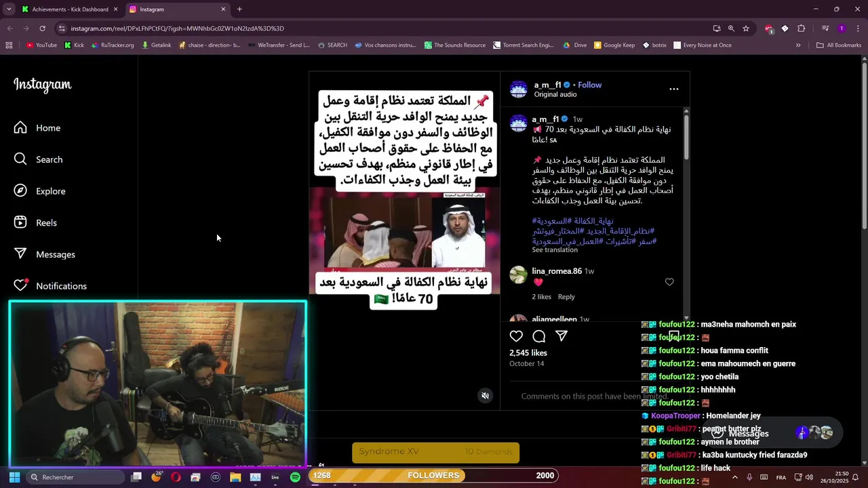
Task: Switch the FRA keyboard language
Action: click(781, 477)
